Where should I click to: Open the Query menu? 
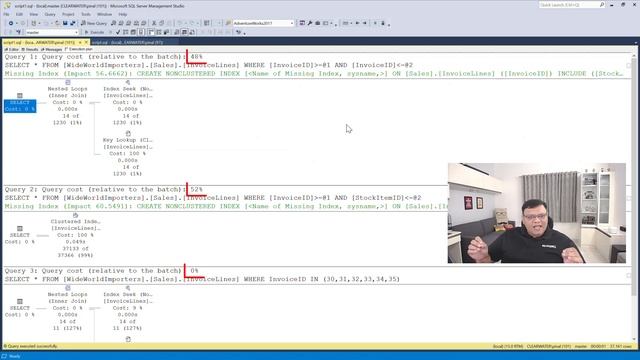click(50, 14)
